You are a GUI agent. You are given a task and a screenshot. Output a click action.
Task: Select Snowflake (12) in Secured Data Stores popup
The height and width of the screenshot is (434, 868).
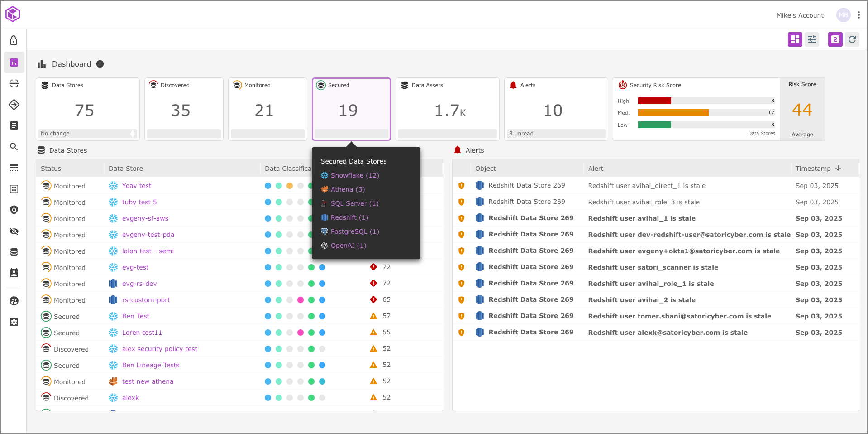[x=354, y=175]
